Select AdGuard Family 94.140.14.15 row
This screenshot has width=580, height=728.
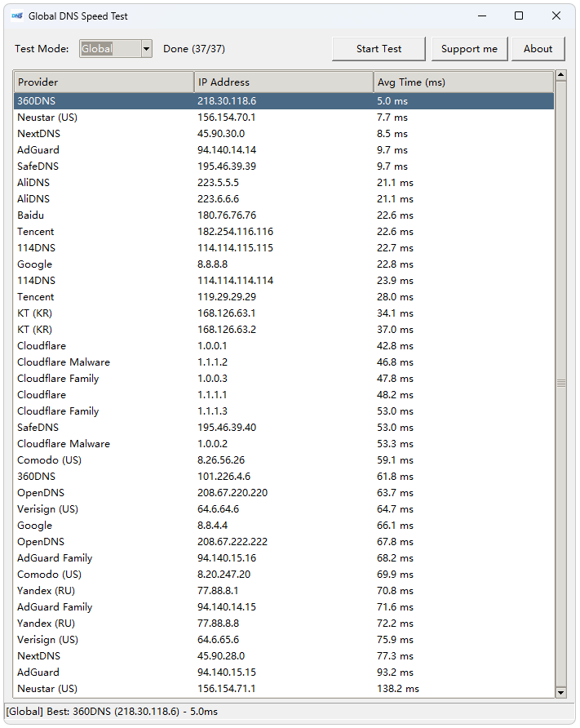click(284, 607)
